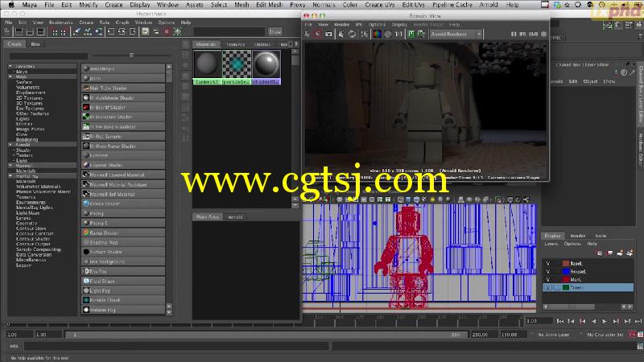Click the Render View snapshot camera icon

point(328,35)
